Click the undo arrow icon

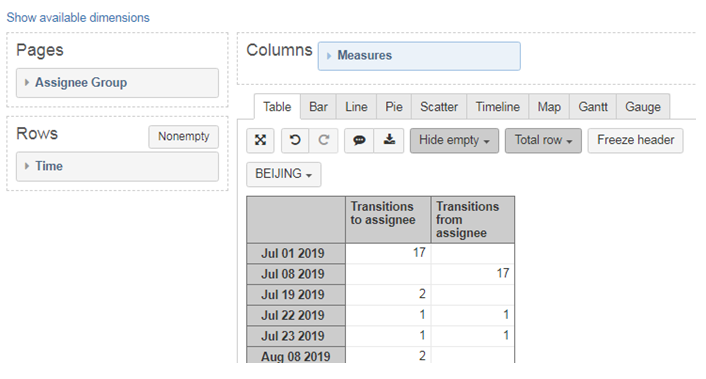(x=295, y=140)
